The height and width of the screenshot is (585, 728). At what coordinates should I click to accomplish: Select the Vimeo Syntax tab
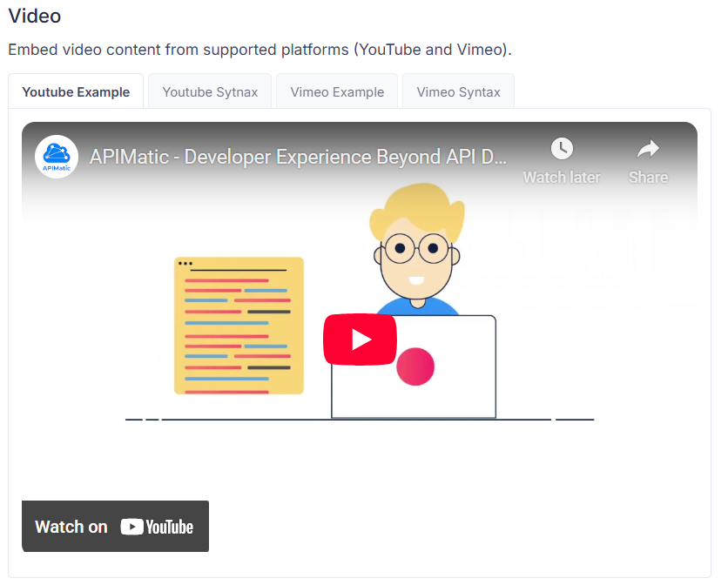click(x=458, y=91)
